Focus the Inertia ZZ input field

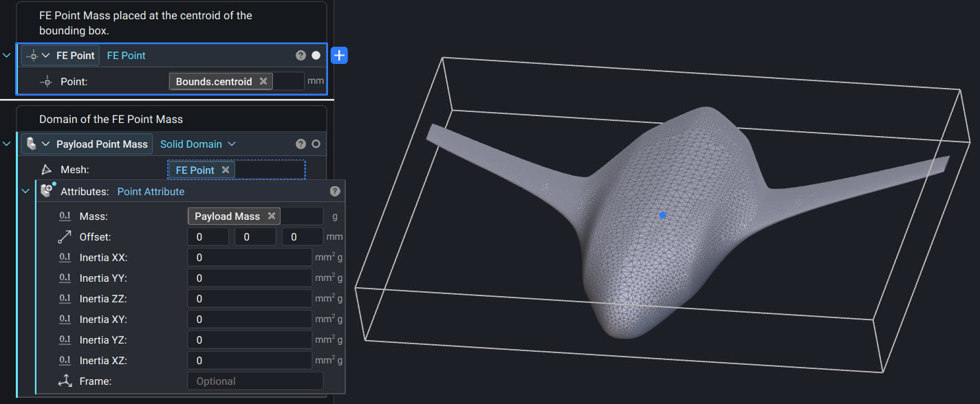[250, 299]
